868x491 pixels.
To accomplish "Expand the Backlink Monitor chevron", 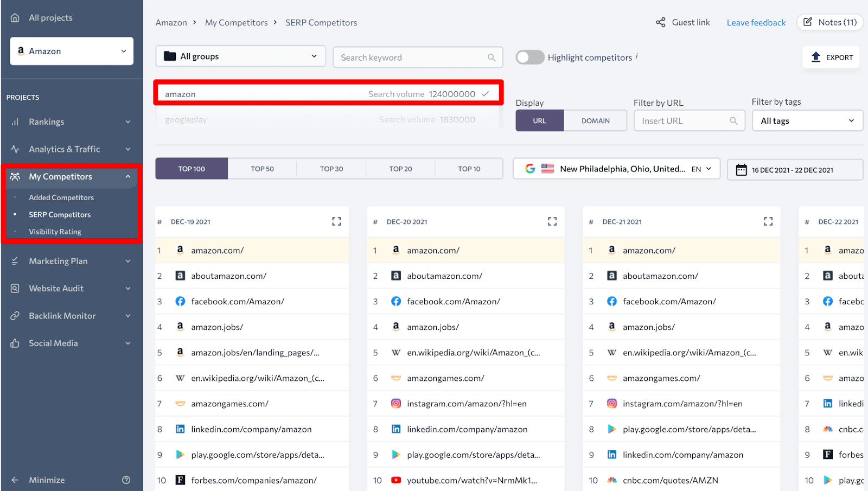I will coord(128,316).
